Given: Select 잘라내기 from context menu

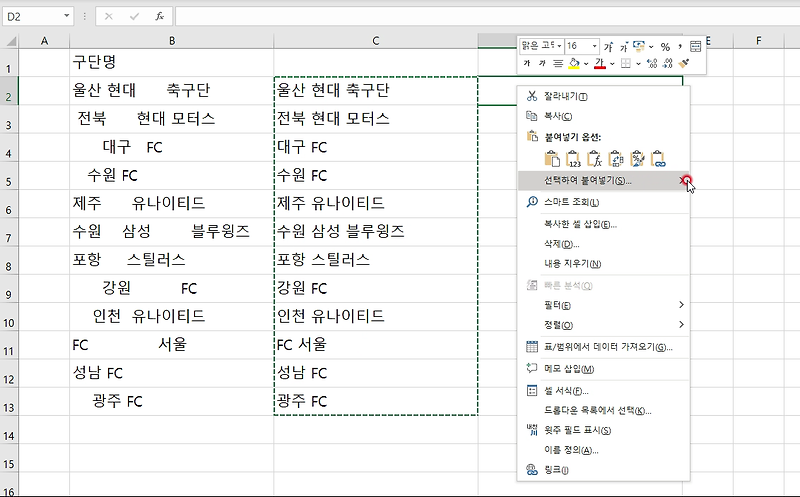Looking at the screenshot, I should click(603, 96).
